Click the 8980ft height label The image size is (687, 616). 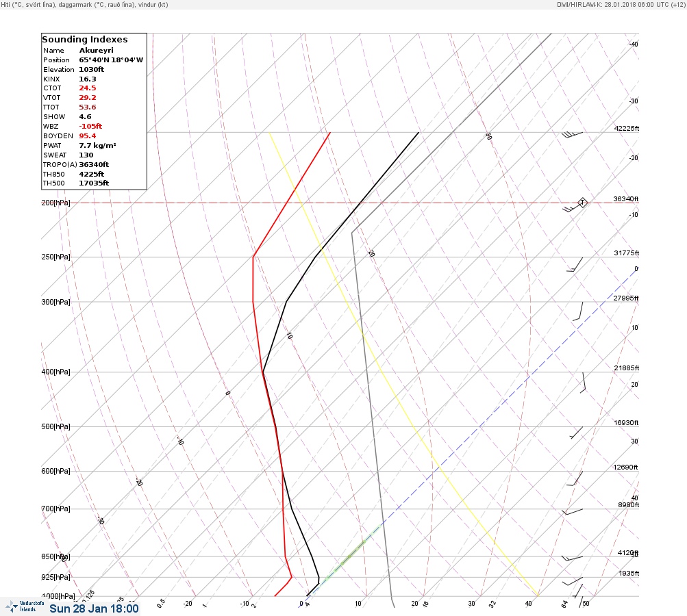pos(628,505)
